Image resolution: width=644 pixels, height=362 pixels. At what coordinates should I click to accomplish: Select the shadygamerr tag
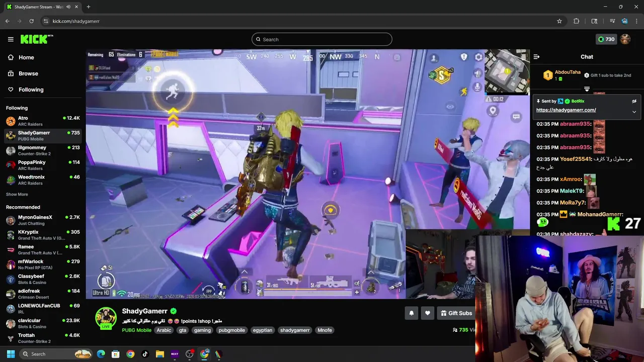[295, 330]
